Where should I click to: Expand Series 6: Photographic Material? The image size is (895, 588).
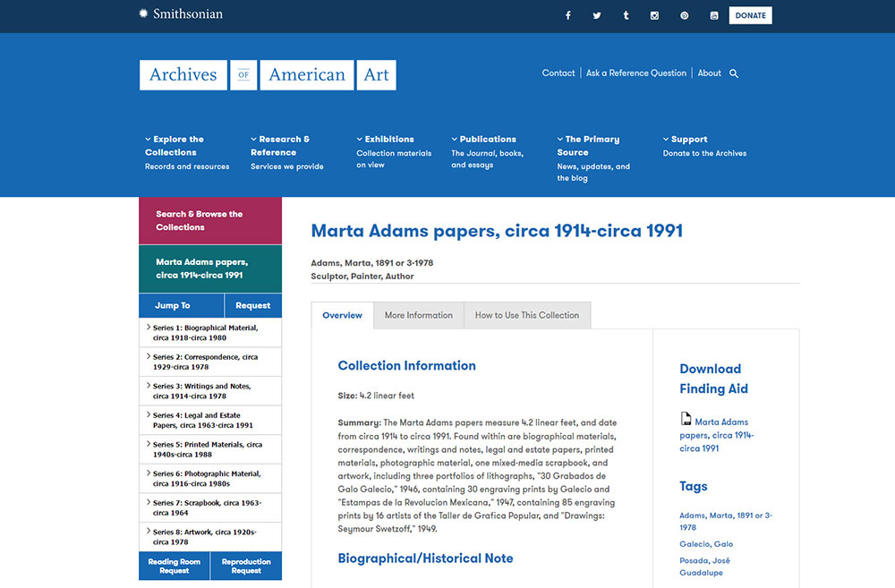(x=210, y=479)
